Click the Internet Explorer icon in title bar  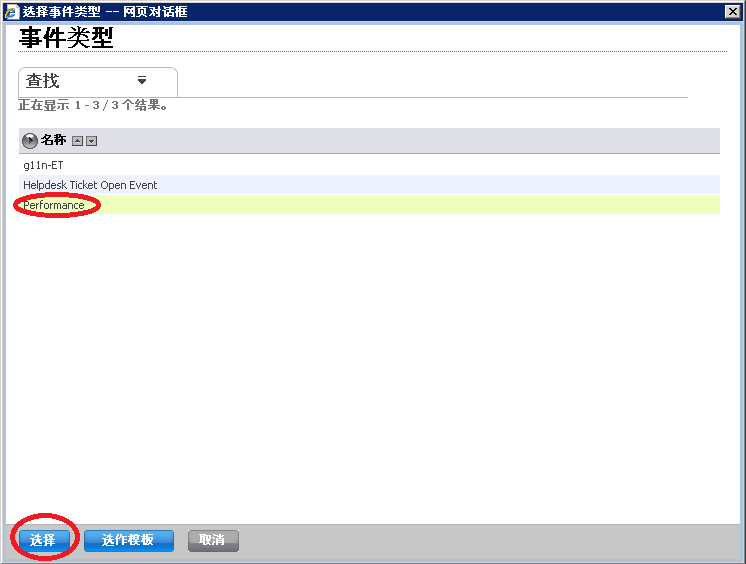11,11
